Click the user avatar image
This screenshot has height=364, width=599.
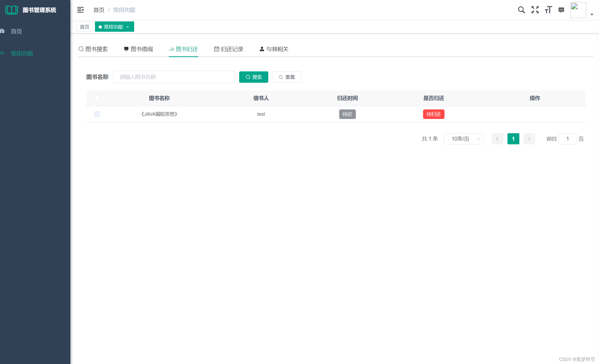tap(578, 10)
